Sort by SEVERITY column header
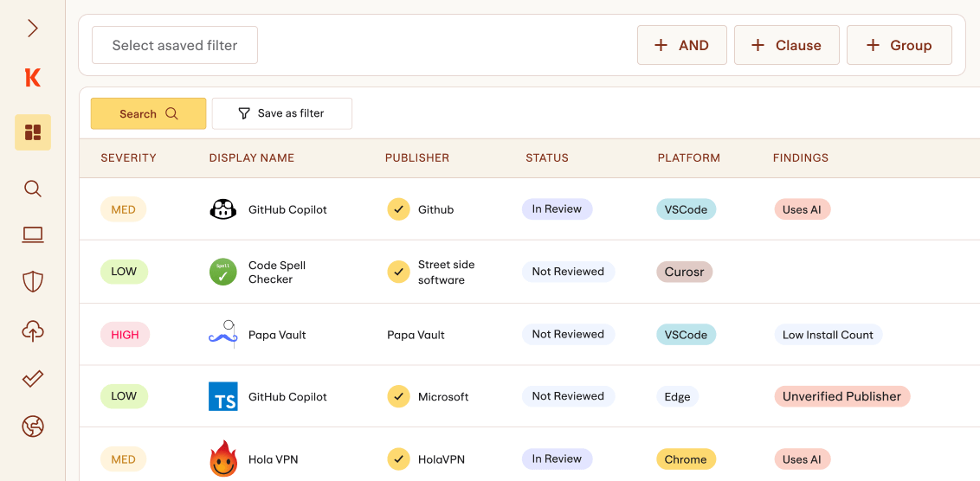Image resolution: width=980 pixels, height=481 pixels. 129,158
